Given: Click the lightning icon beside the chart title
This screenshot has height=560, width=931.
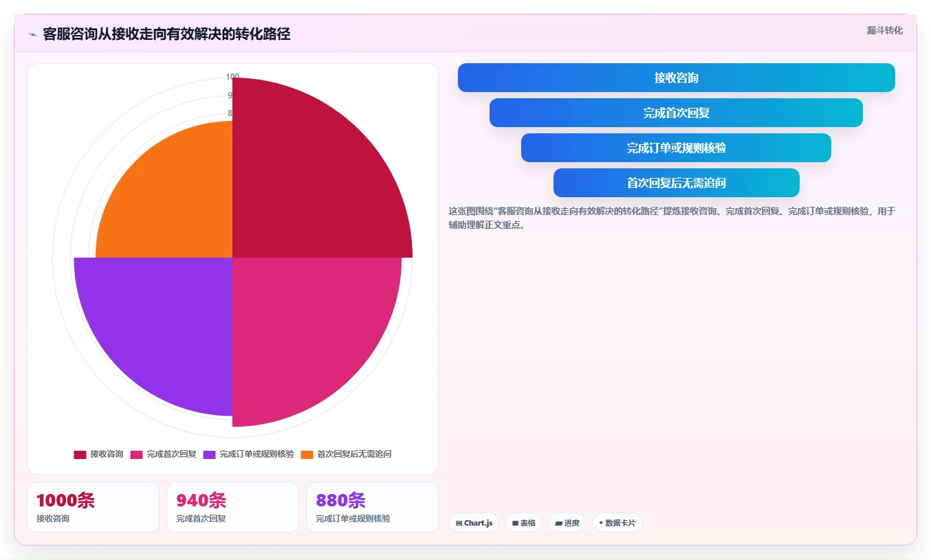Looking at the screenshot, I should click(32, 34).
